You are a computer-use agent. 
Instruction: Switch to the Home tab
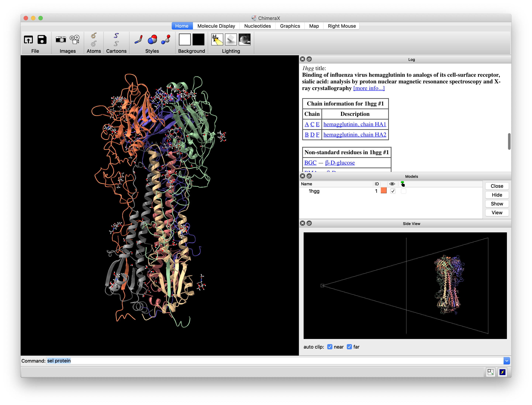click(182, 26)
